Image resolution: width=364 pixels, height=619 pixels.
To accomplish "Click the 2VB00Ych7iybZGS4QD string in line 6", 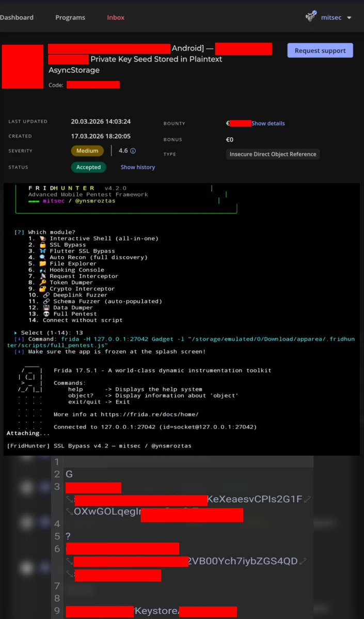I will (x=243, y=561).
